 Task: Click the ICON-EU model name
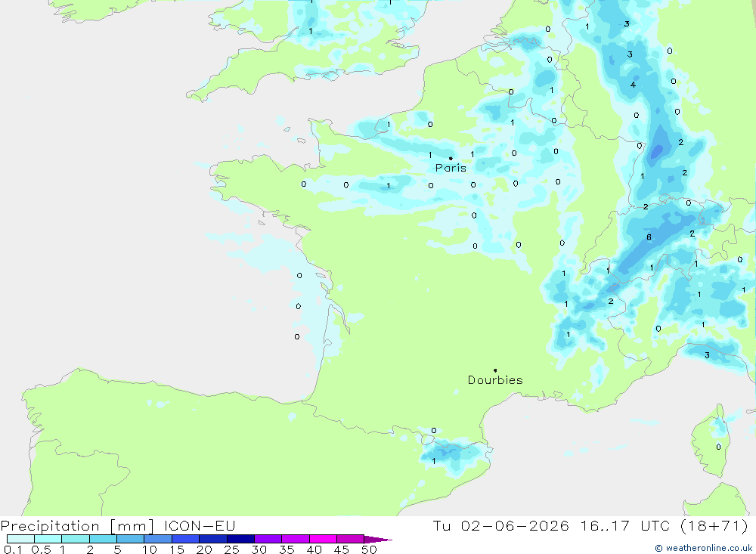coord(200,525)
